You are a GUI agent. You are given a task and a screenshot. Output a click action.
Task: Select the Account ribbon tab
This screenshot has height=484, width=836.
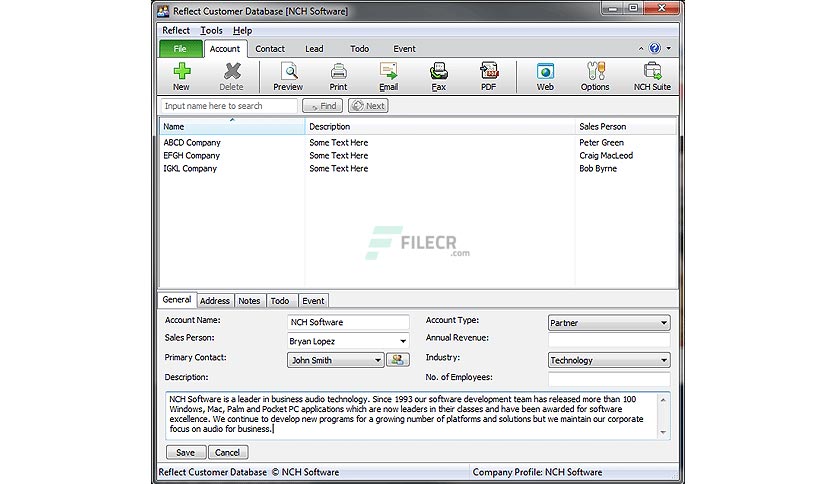point(225,49)
